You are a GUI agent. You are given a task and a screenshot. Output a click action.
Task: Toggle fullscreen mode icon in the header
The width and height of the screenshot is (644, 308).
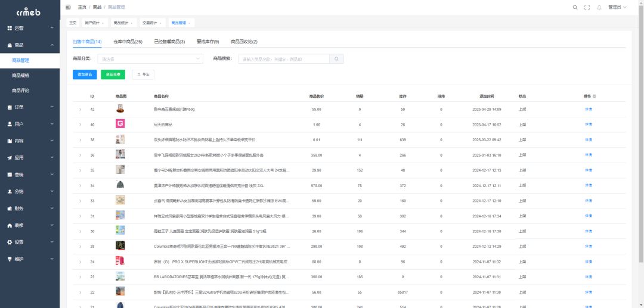coord(587,7)
